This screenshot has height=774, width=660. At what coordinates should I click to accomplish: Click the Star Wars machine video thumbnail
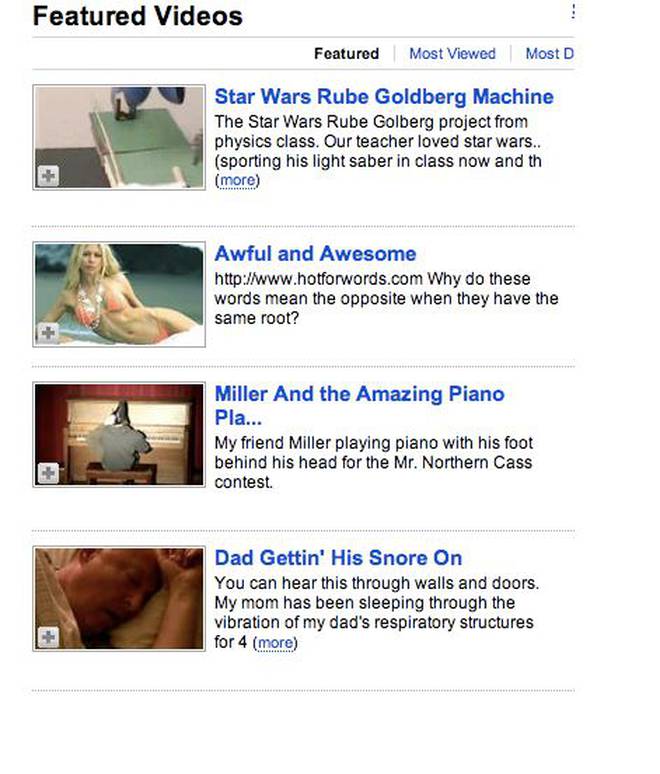(119, 137)
